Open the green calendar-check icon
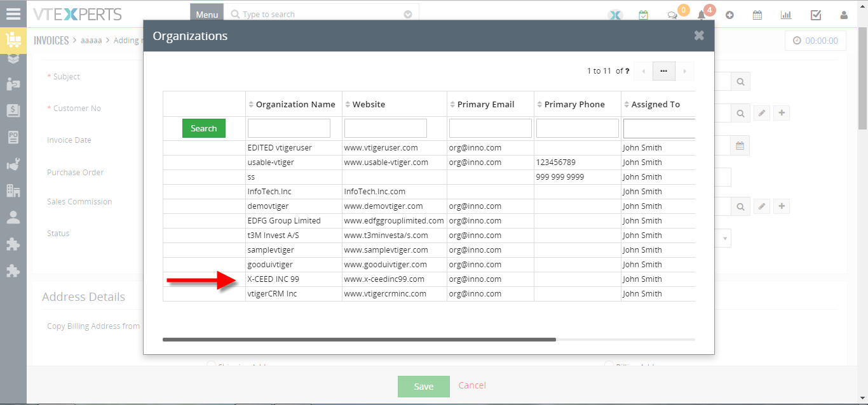Image resolution: width=868 pixels, height=405 pixels. tap(643, 15)
